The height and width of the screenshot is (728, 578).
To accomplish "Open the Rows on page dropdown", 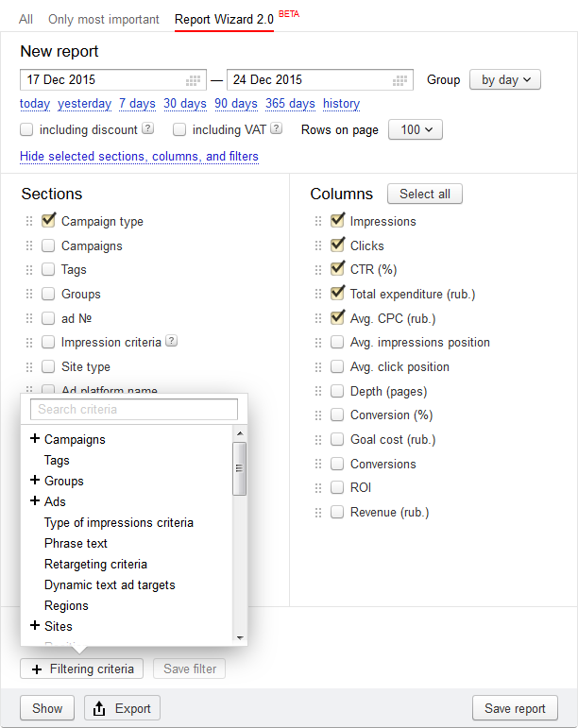I will point(416,129).
